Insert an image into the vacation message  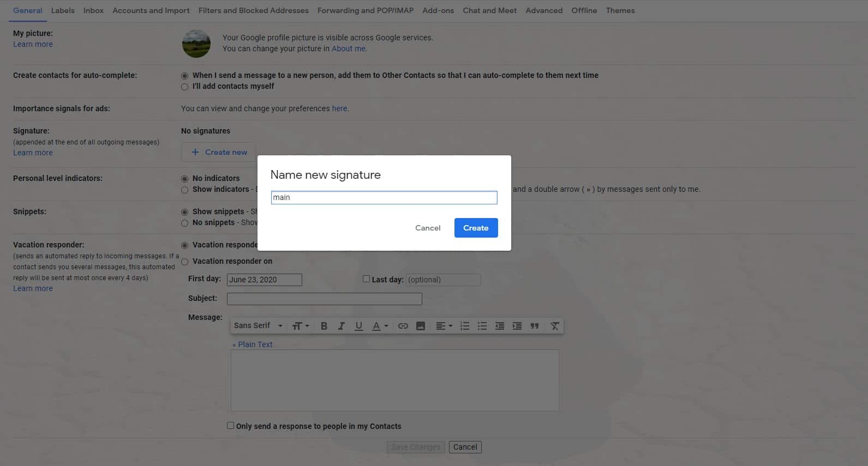coord(421,326)
